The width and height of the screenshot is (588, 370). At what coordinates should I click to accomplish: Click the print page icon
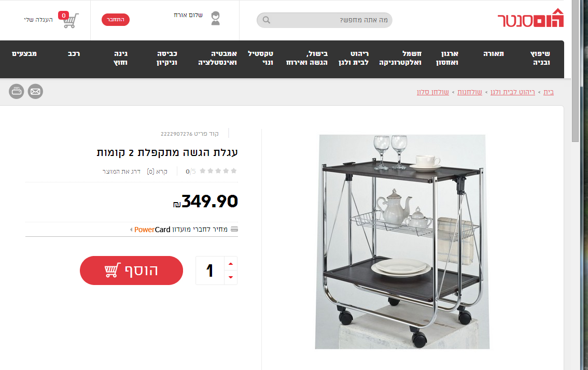[x=17, y=91]
